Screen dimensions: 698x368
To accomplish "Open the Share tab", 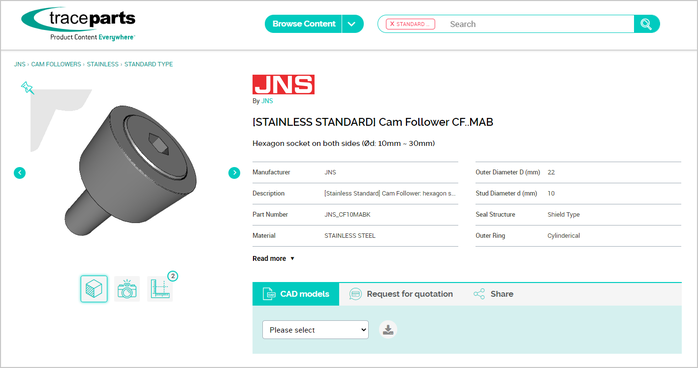I will point(493,294).
